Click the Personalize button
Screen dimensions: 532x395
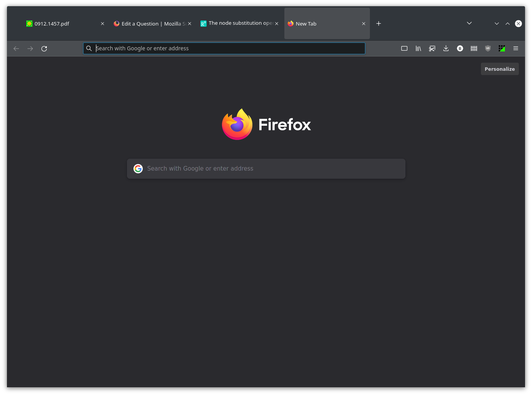pyautogui.click(x=500, y=69)
